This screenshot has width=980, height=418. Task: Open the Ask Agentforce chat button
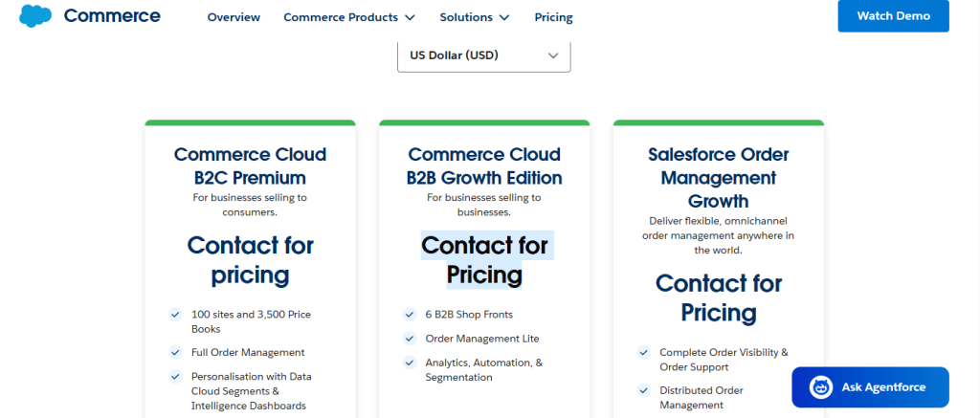coord(870,387)
